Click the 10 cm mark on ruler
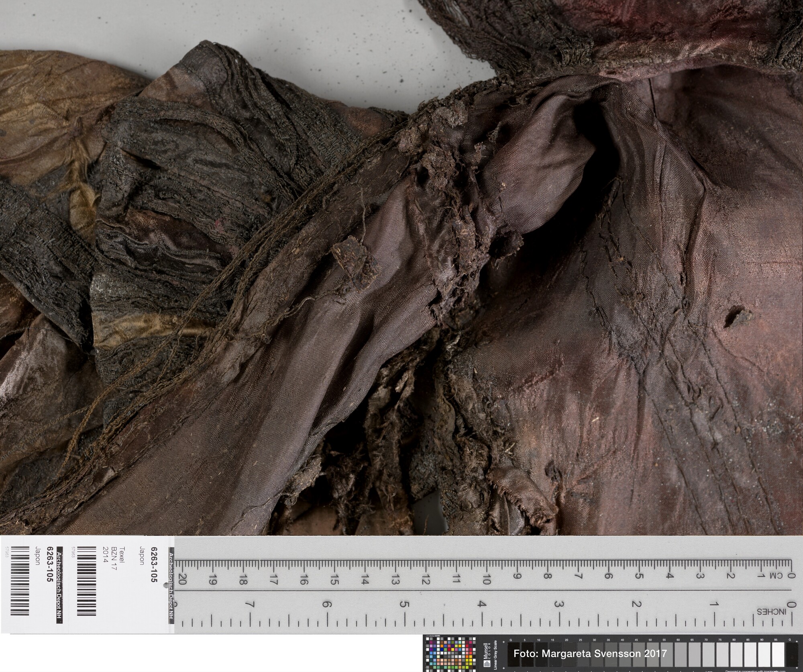 coord(486,580)
